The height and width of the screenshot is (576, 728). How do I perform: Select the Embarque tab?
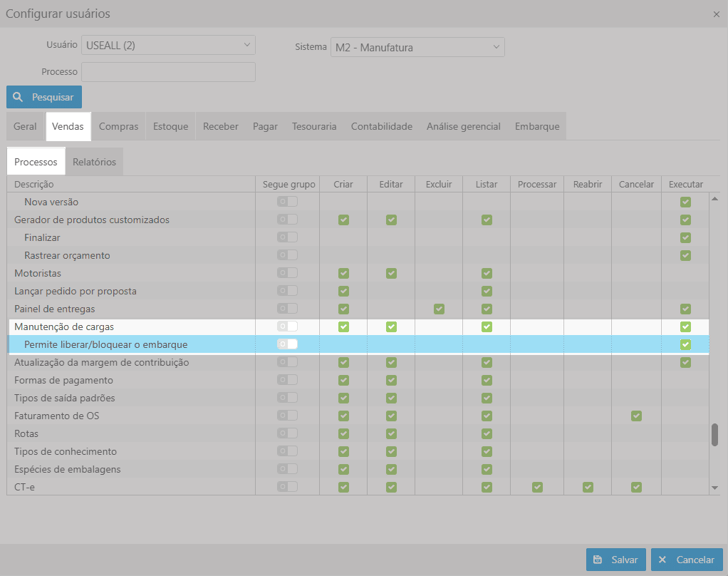(536, 126)
